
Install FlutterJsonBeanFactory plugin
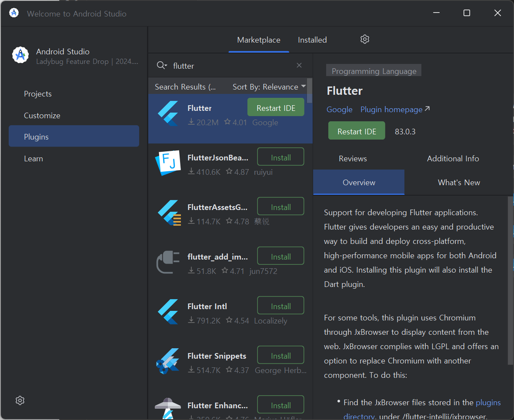pos(280,157)
